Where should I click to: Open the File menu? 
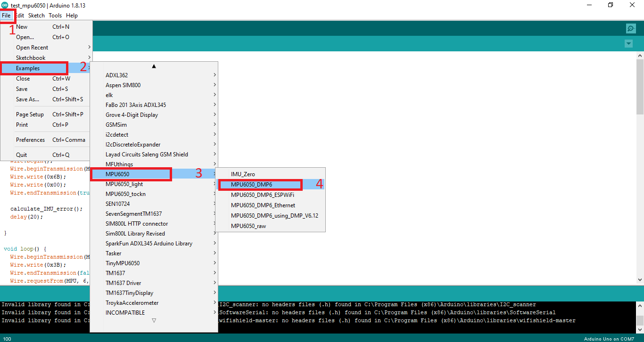(x=6, y=16)
